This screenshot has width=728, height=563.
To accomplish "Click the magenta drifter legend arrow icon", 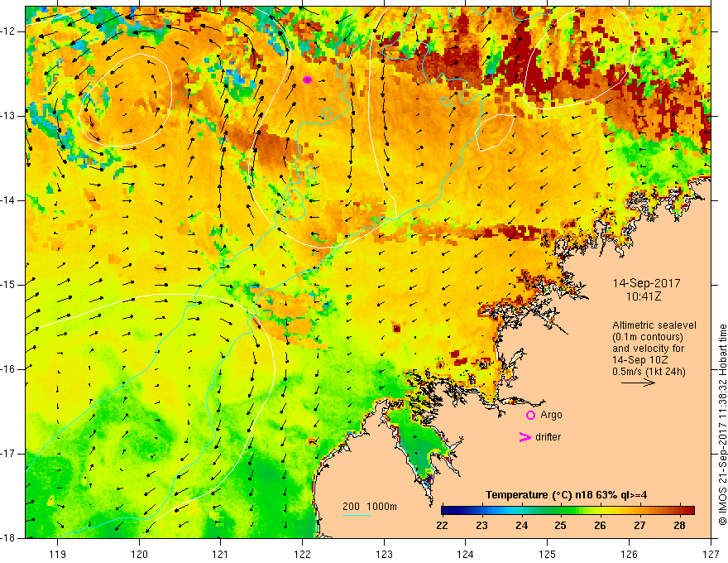I will pyautogui.click(x=525, y=437).
